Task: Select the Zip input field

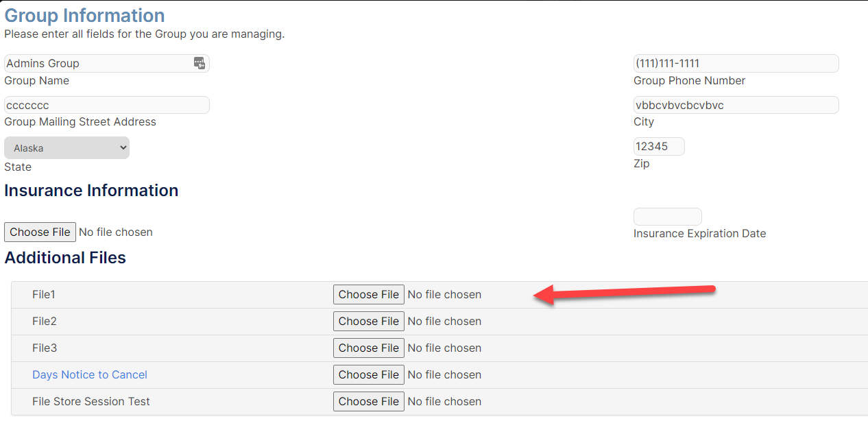Action: (x=659, y=146)
